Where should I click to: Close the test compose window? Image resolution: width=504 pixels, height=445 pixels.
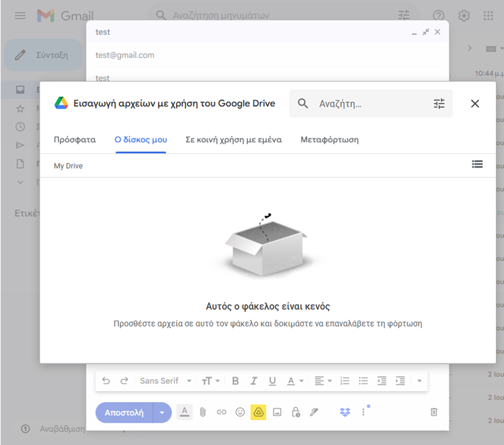click(x=437, y=32)
